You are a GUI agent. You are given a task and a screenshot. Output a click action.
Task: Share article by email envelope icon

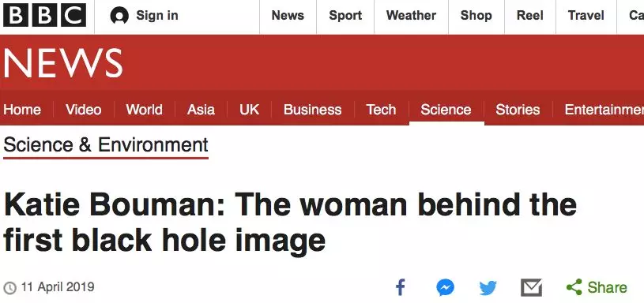coord(532,287)
